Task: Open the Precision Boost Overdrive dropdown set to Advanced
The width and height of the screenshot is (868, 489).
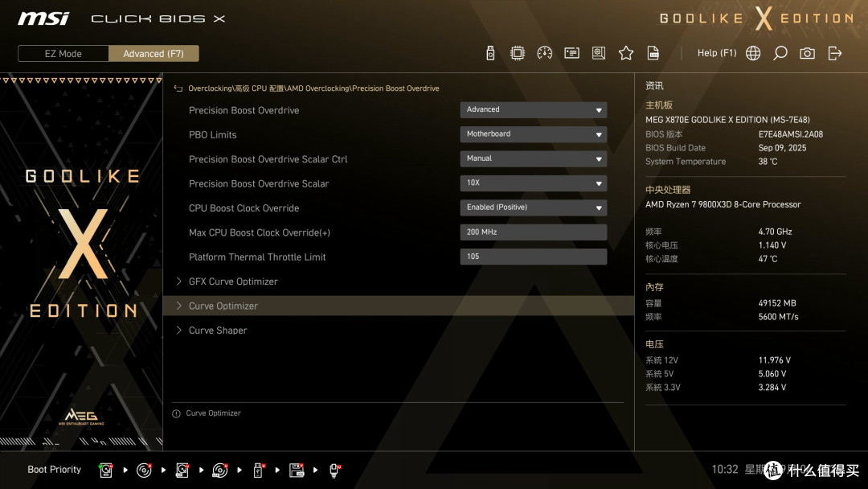Action: tap(533, 109)
